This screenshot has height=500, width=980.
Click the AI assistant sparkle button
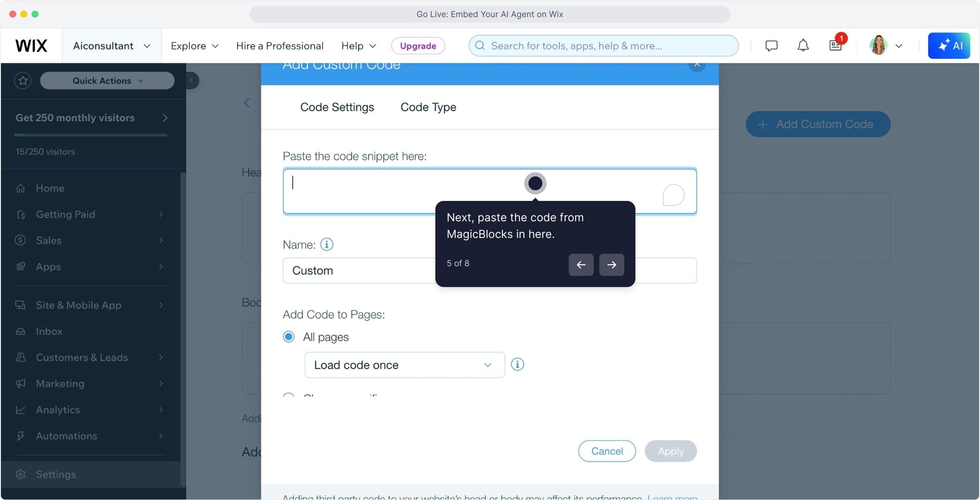point(949,46)
